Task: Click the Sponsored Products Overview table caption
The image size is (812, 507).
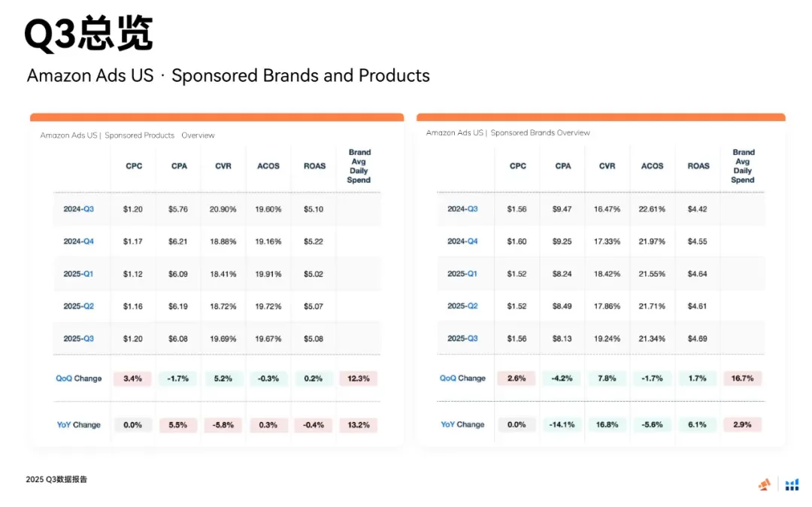Action: [127, 135]
